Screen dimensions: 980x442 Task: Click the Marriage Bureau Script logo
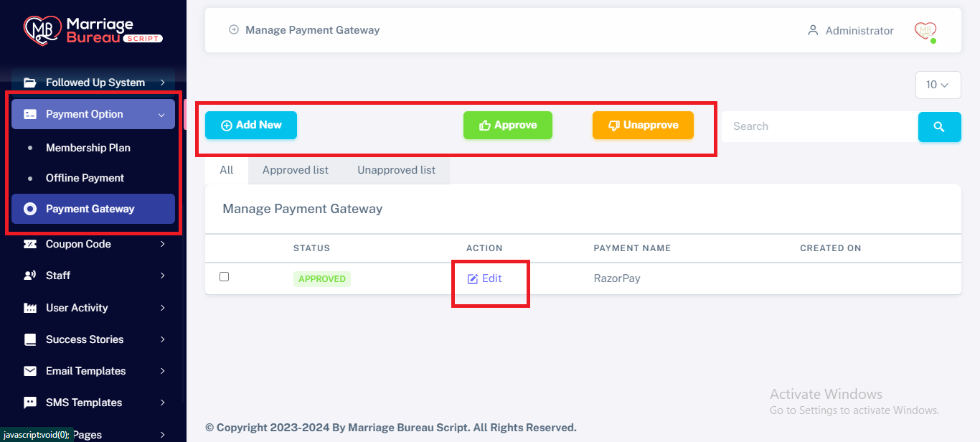pos(93,30)
